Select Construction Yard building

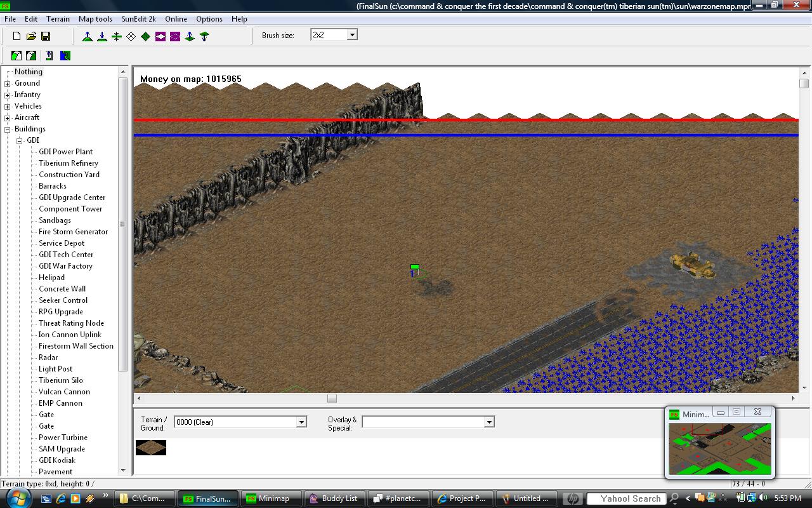(x=69, y=175)
